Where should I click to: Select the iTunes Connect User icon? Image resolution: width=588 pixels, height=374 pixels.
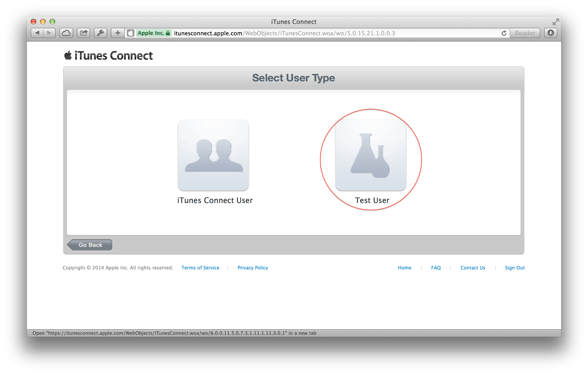click(213, 155)
